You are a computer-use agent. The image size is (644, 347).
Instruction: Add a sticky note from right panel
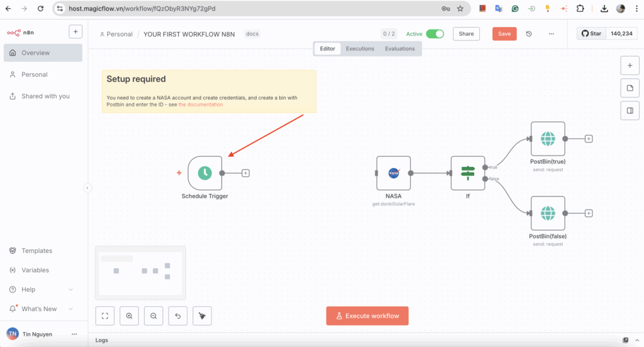[x=630, y=88]
